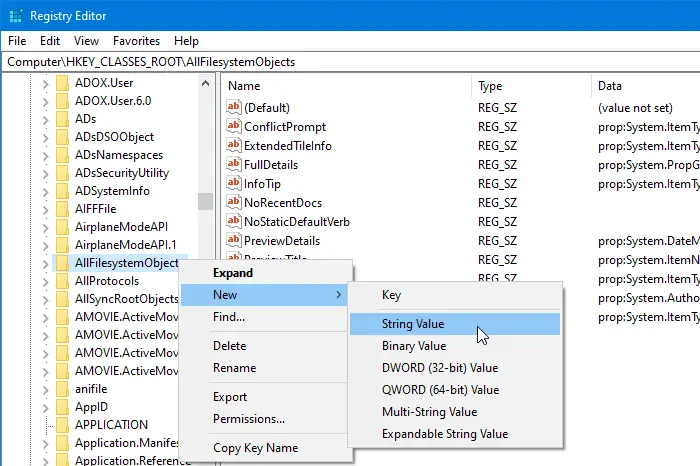Click the folder icon of AppID
Viewport: 700px width, 466px height.
click(62, 407)
